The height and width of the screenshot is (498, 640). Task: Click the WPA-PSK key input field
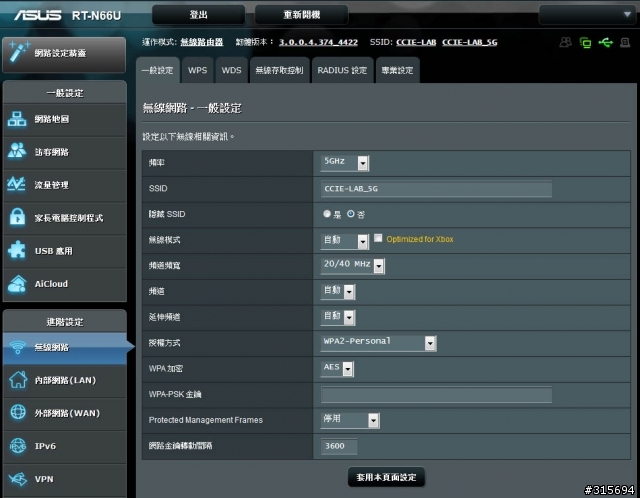436,395
